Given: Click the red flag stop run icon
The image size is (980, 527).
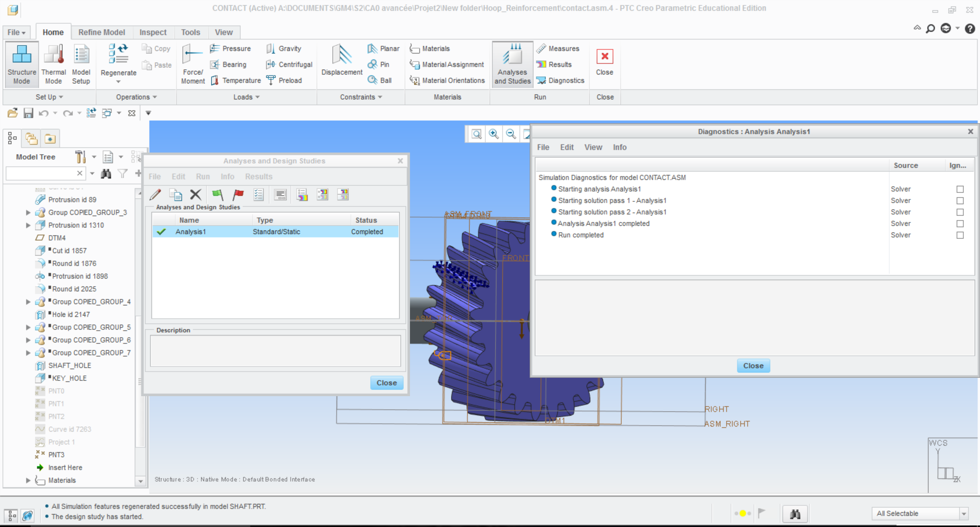Looking at the screenshot, I should [x=238, y=195].
